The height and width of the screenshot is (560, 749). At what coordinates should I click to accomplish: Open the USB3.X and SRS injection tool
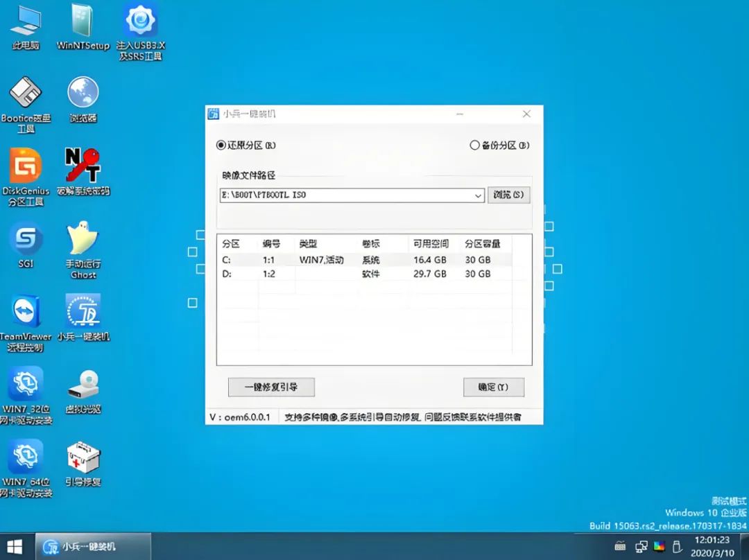pos(140,31)
